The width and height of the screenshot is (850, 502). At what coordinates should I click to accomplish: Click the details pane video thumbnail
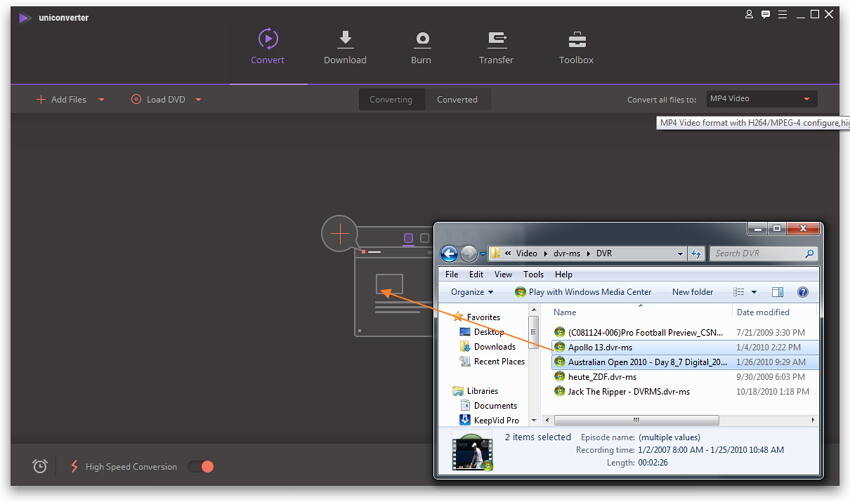pyautogui.click(x=472, y=453)
